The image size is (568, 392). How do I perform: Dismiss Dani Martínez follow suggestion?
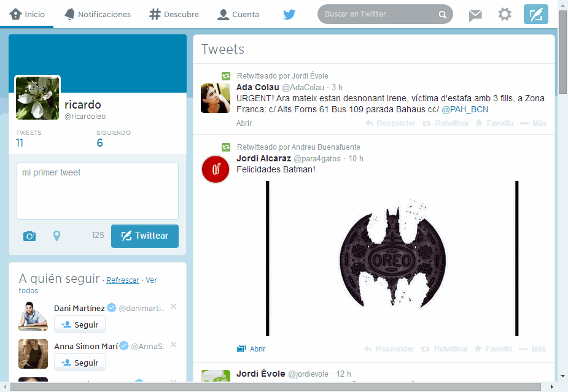(x=173, y=307)
